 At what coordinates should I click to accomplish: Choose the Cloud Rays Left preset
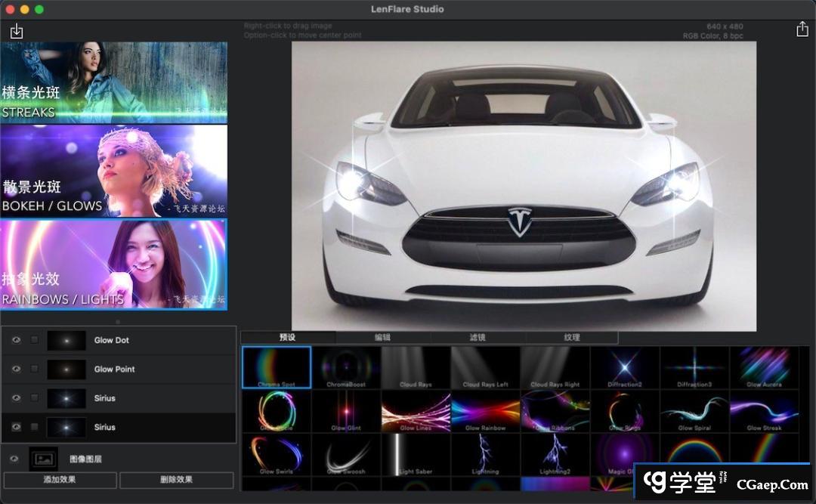coord(485,367)
